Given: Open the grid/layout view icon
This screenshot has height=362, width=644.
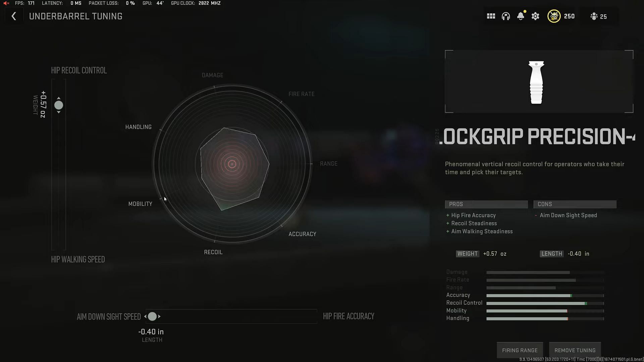Looking at the screenshot, I should point(491,16).
